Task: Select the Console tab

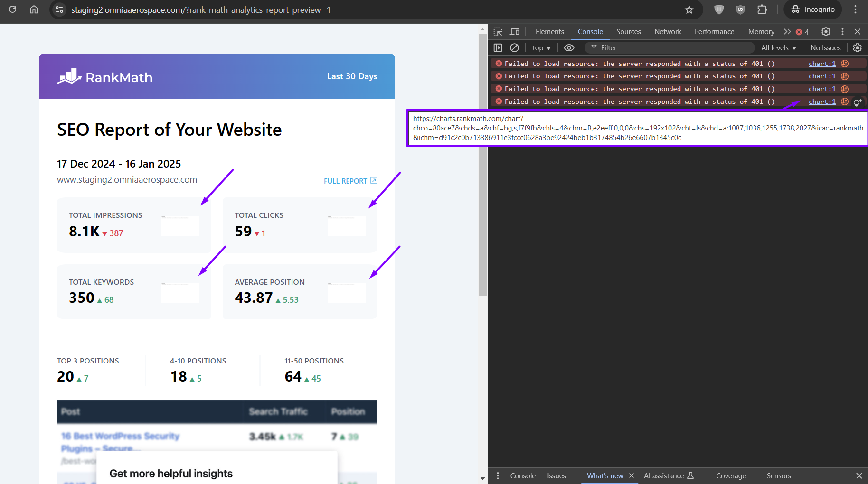Action: click(590, 32)
